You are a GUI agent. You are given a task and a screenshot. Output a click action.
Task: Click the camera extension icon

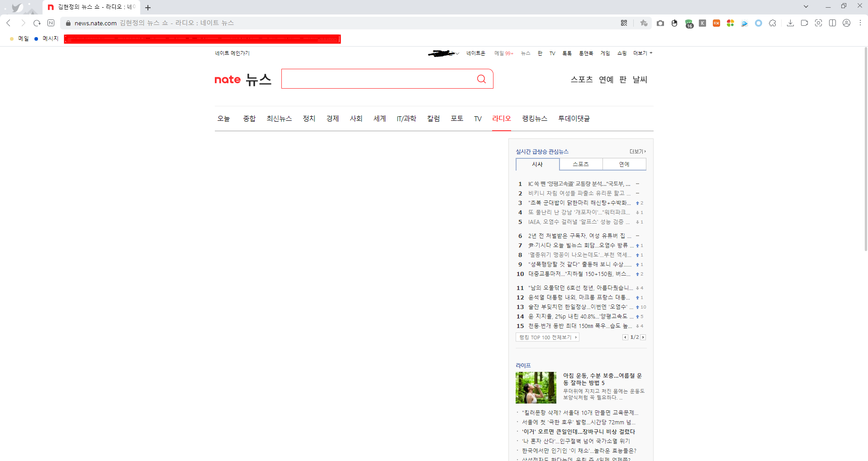[660, 23]
